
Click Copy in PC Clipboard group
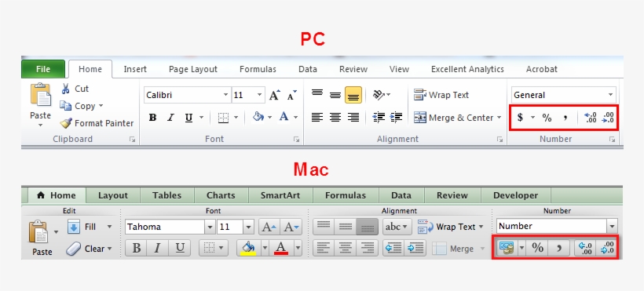[78, 106]
